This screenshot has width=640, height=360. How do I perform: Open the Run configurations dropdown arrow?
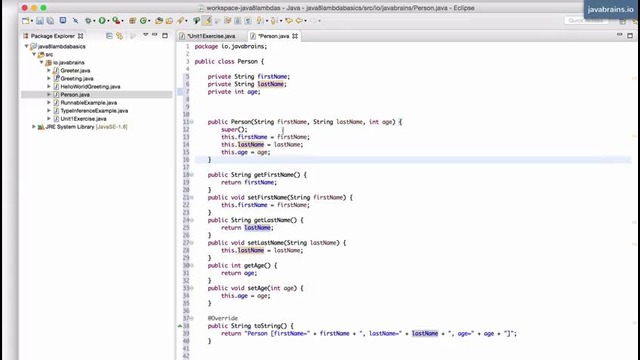click(108, 21)
